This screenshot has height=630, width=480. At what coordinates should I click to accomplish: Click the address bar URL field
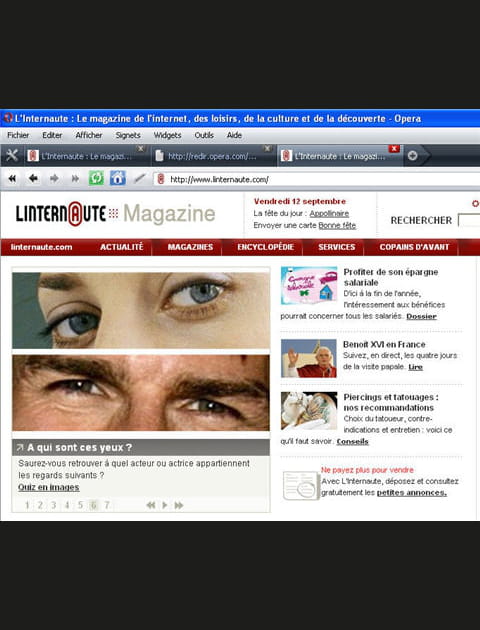[x=317, y=179]
